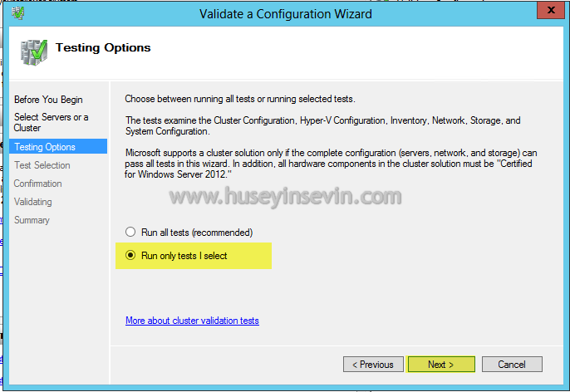Screen dimensions: 570x392
Task: Select Run all tests (recommended) radio button
Action: click(130, 232)
